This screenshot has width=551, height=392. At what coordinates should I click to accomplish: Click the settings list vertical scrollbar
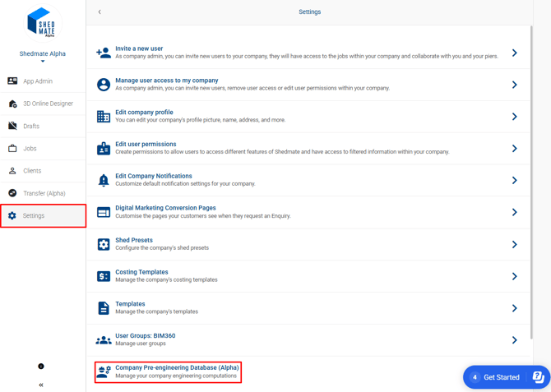pos(531,182)
